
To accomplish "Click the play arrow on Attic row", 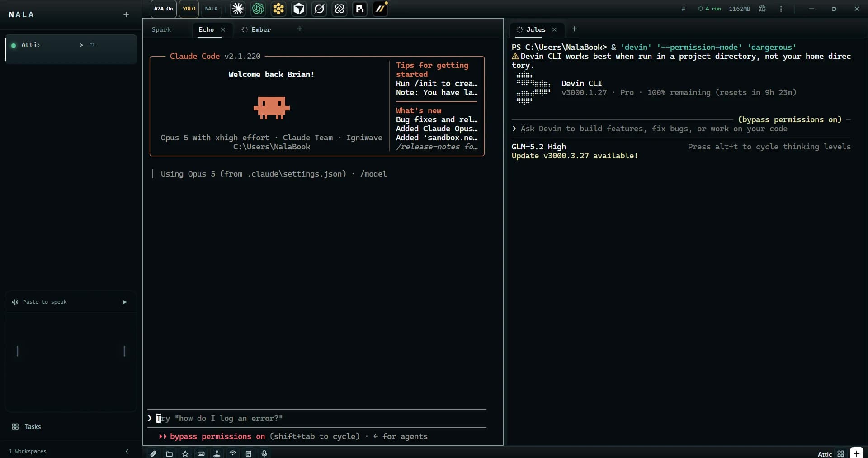I will 81,45.
